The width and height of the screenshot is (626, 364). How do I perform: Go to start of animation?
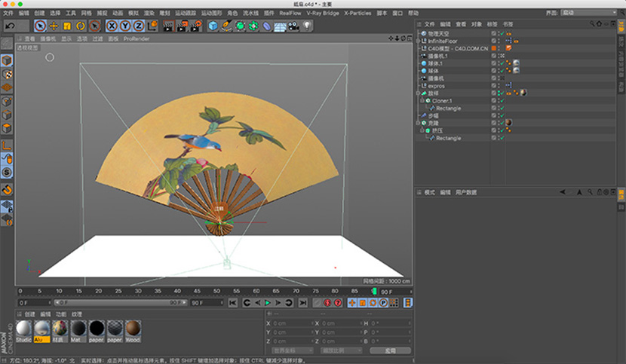[x=233, y=303]
